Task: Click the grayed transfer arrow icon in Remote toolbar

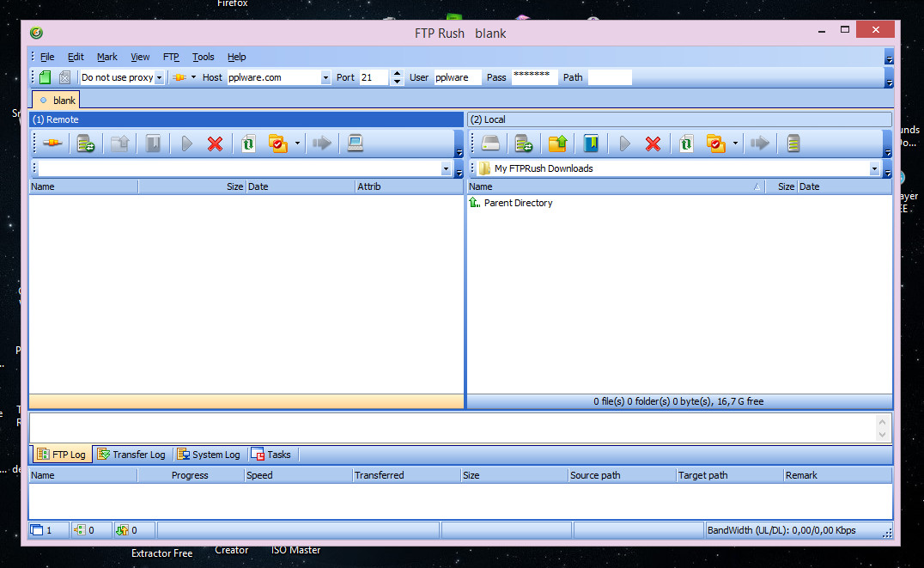Action: 322,144
